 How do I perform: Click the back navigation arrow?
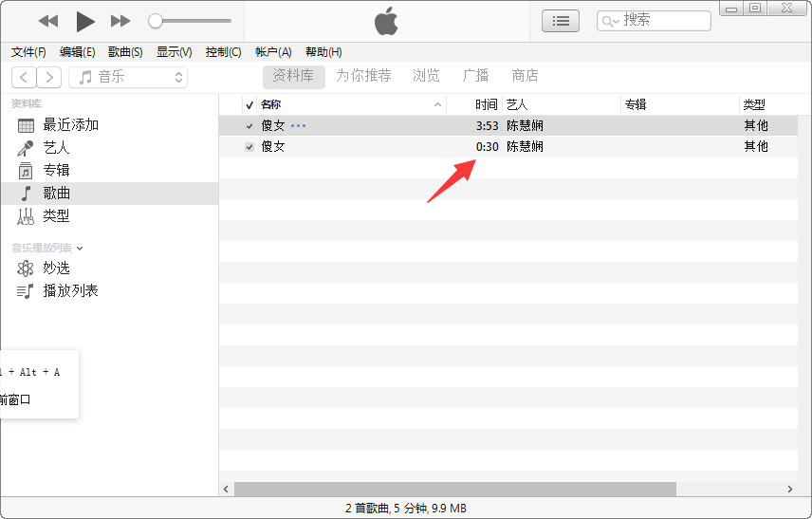(24, 77)
